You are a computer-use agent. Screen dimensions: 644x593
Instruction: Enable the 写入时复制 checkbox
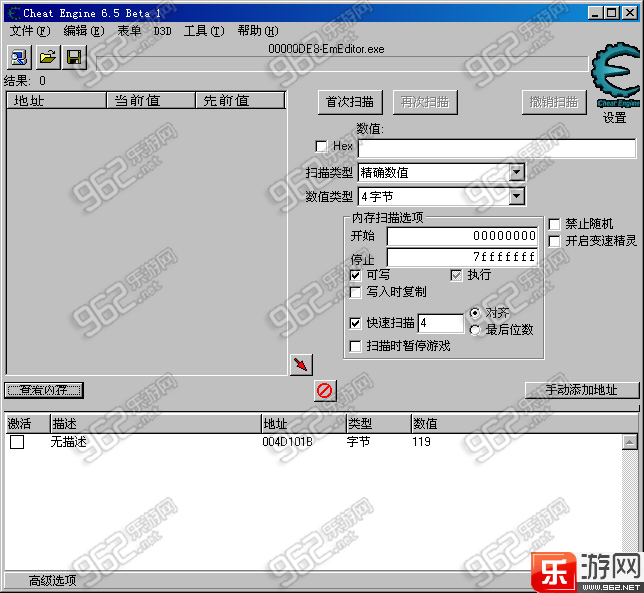pyautogui.click(x=355, y=292)
